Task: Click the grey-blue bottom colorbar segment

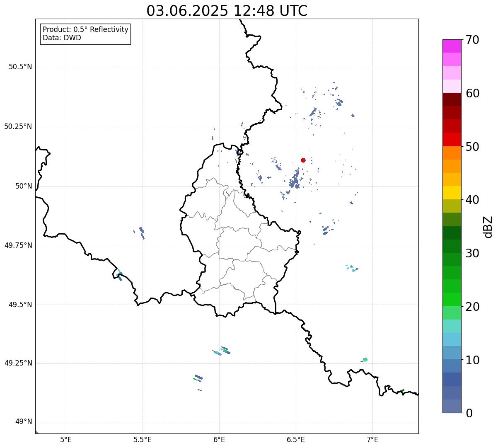Action: [x=452, y=406]
